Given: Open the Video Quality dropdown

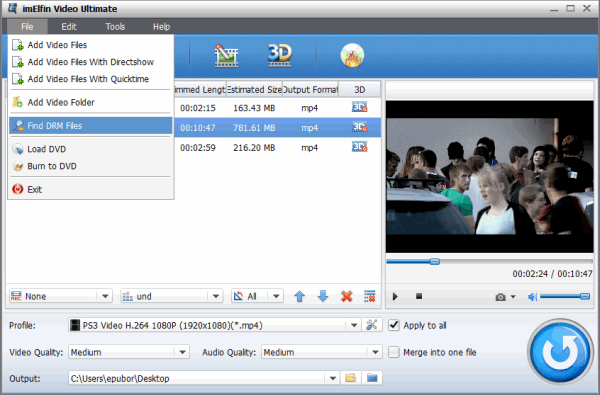Looking at the screenshot, I should [x=183, y=352].
